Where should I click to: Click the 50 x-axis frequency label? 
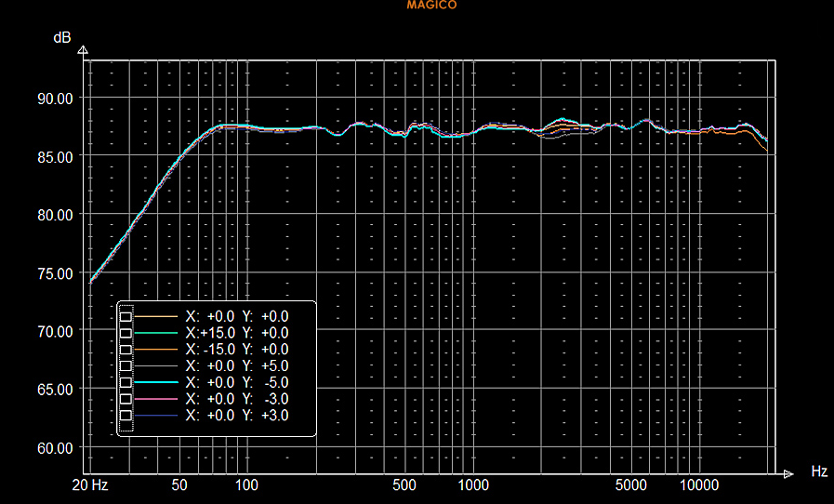click(179, 485)
